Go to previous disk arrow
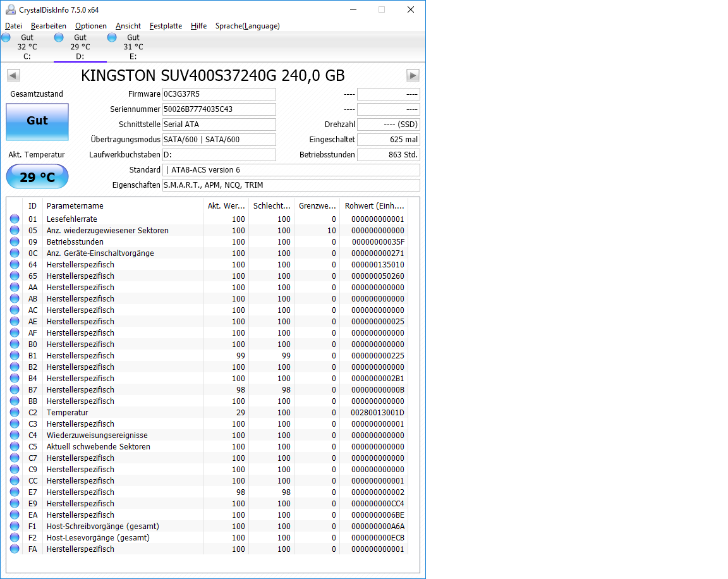The width and height of the screenshot is (728, 579). 13,75
